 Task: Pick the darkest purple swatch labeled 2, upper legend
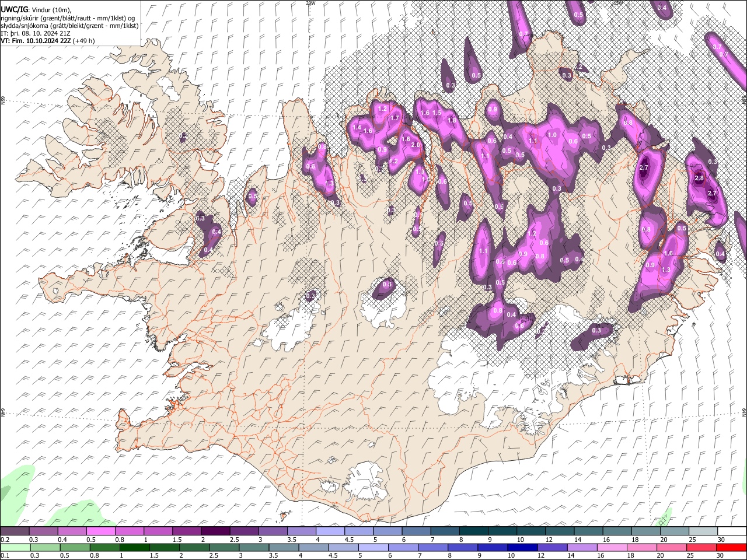[215, 531]
